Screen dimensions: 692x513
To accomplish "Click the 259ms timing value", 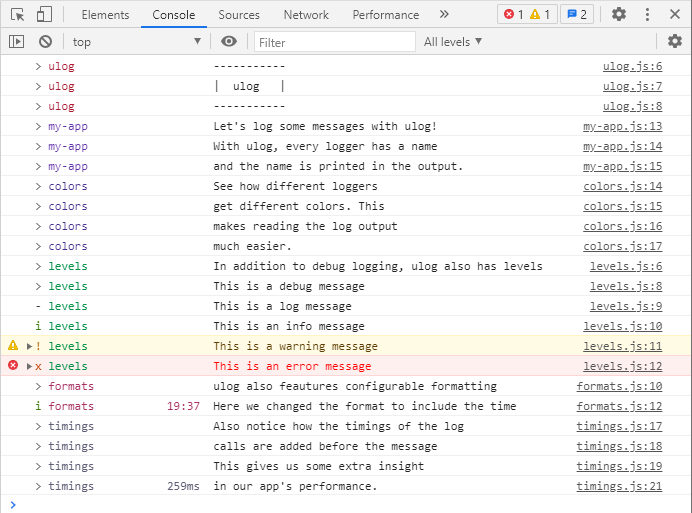I will click(x=183, y=487).
